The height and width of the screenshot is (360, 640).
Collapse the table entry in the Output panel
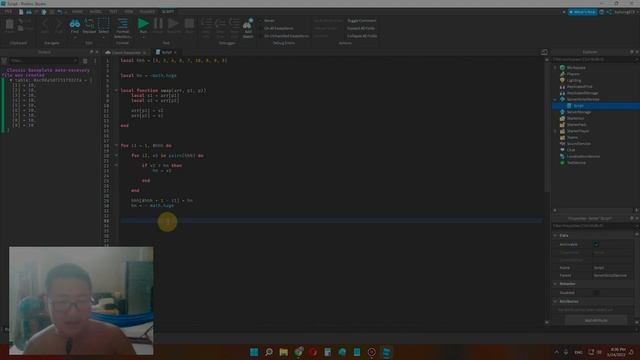pyautogui.click(x=11, y=80)
